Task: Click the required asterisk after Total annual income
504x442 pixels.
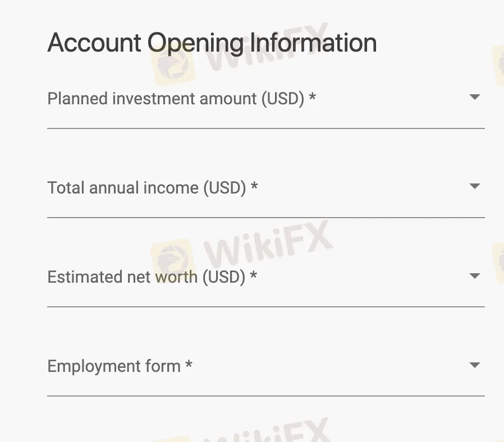Action: tap(254, 187)
